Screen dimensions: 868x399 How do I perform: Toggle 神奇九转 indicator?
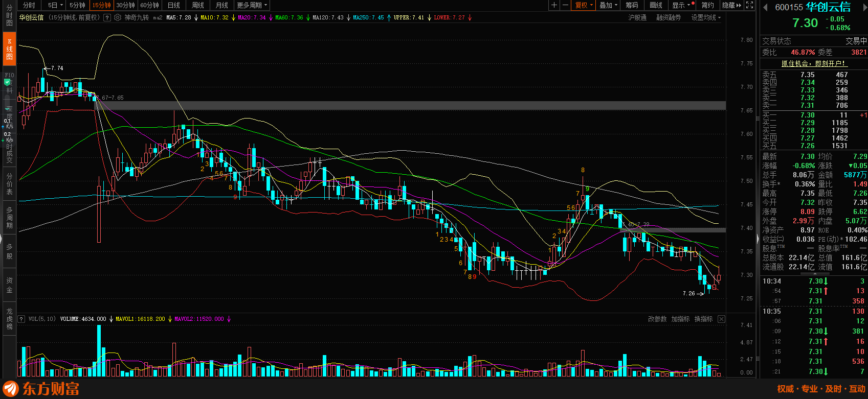pyautogui.click(x=137, y=17)
